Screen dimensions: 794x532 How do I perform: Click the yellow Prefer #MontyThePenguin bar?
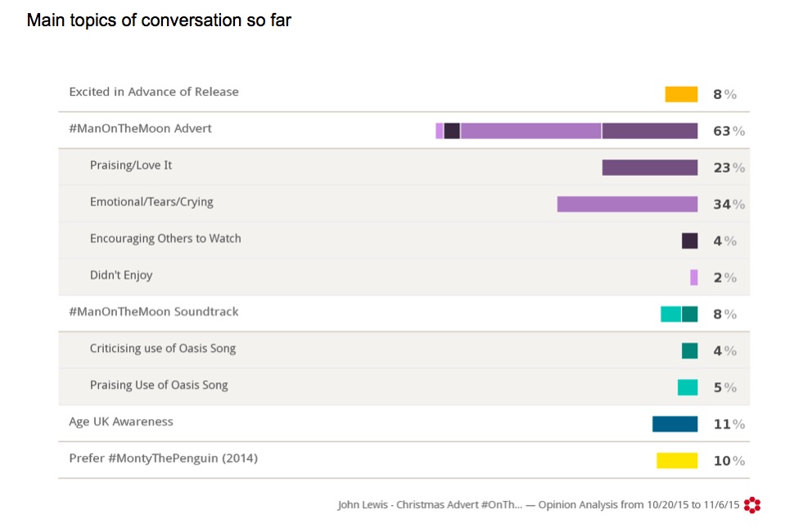(677, 461)
